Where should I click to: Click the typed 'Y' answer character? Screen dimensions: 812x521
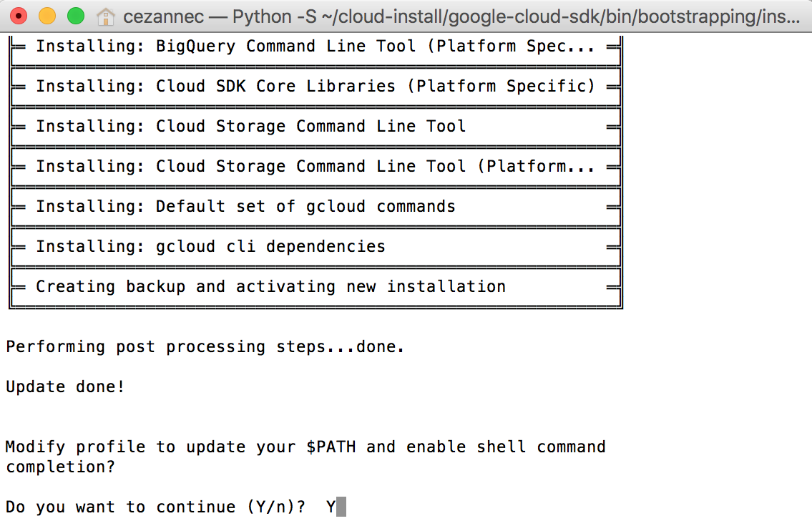pos(331,507)
